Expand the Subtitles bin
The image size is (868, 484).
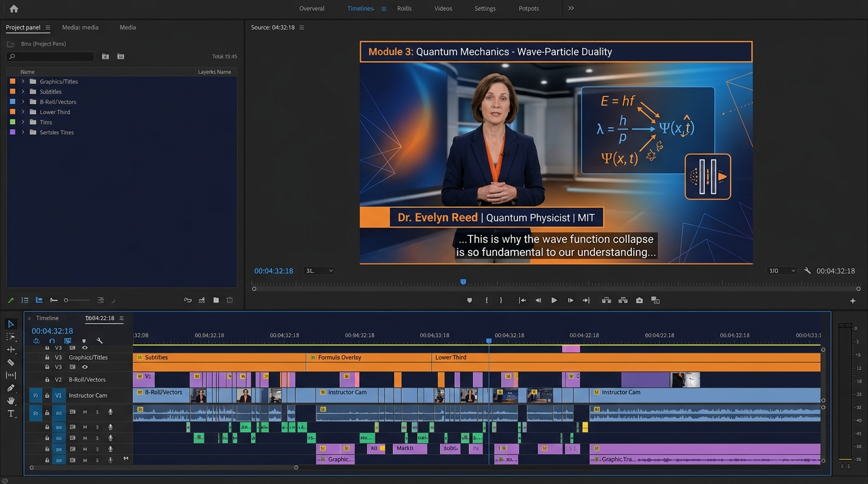tap(23, 91)
